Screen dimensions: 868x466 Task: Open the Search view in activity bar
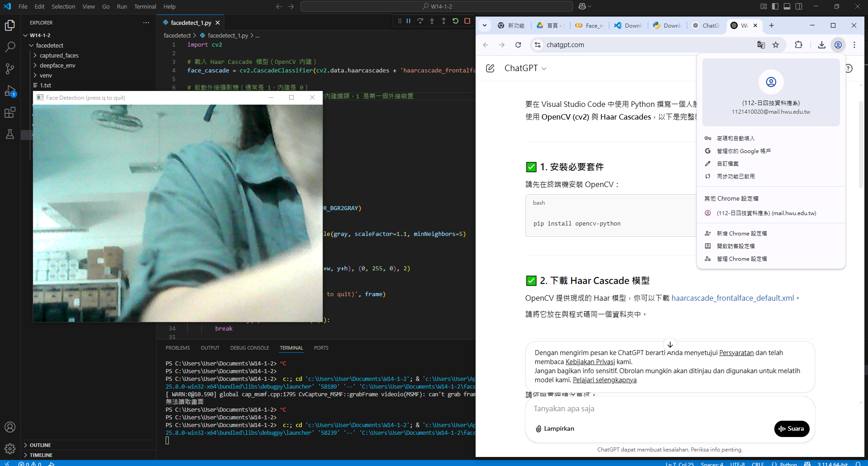10,47
